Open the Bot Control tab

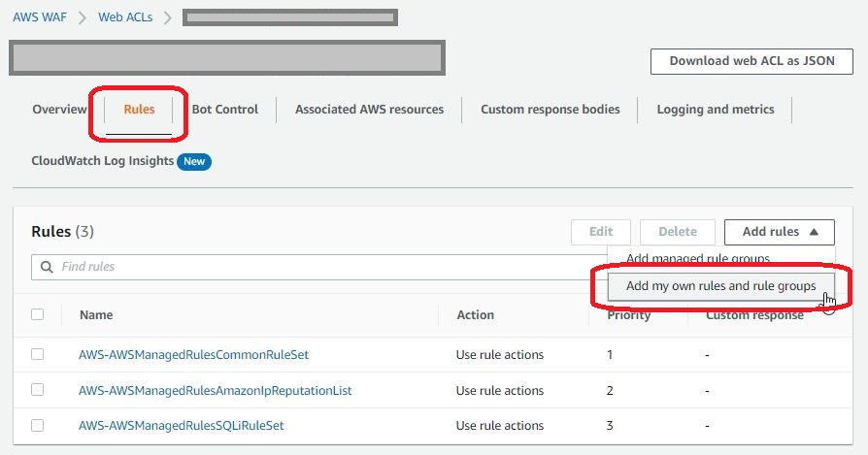coord(224,110)
